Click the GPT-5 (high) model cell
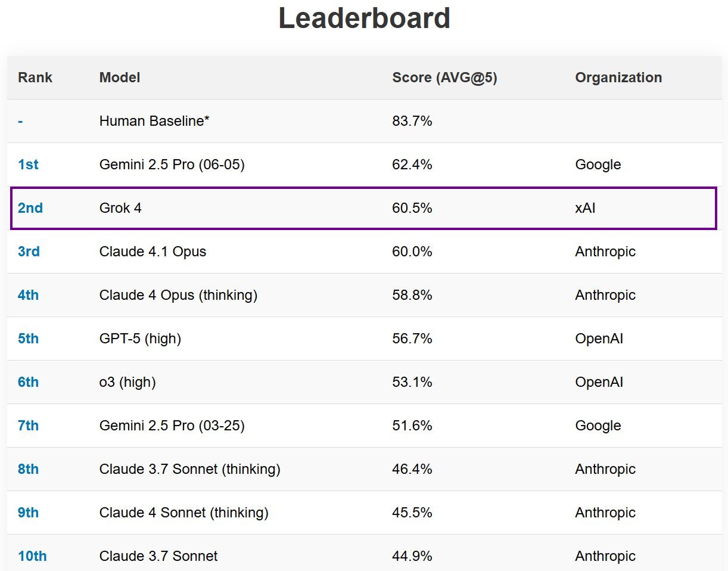The width and height of the screenshot is (728, 571). click(x=140, y=339)
